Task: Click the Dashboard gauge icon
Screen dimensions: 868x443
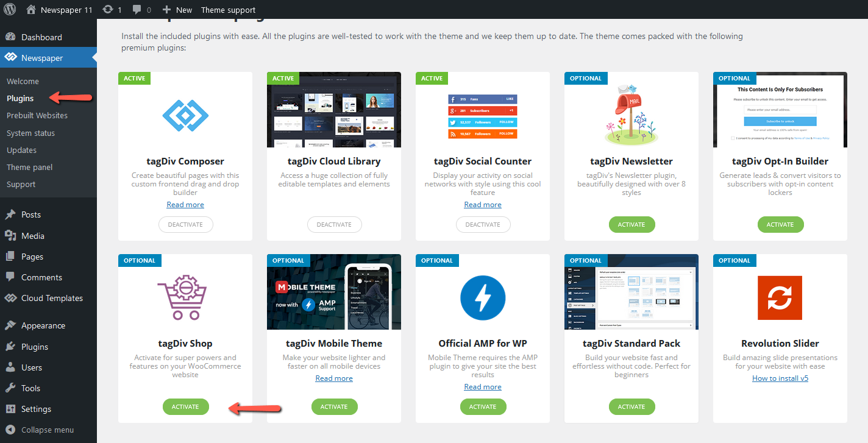Action: pyautogui.click(x=10, y=37)
